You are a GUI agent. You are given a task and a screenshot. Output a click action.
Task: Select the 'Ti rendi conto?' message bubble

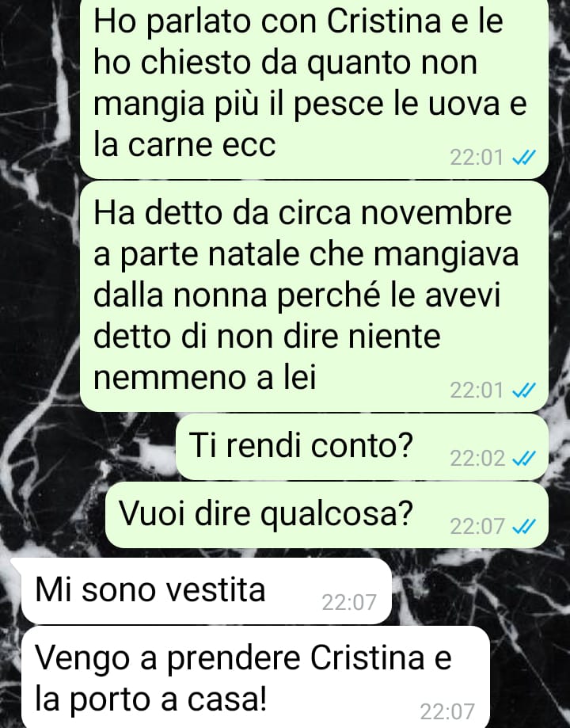362,447
